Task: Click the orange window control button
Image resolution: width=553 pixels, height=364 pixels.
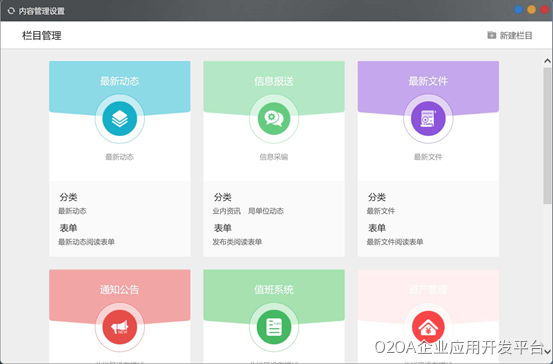Action: tap(531, 10)
